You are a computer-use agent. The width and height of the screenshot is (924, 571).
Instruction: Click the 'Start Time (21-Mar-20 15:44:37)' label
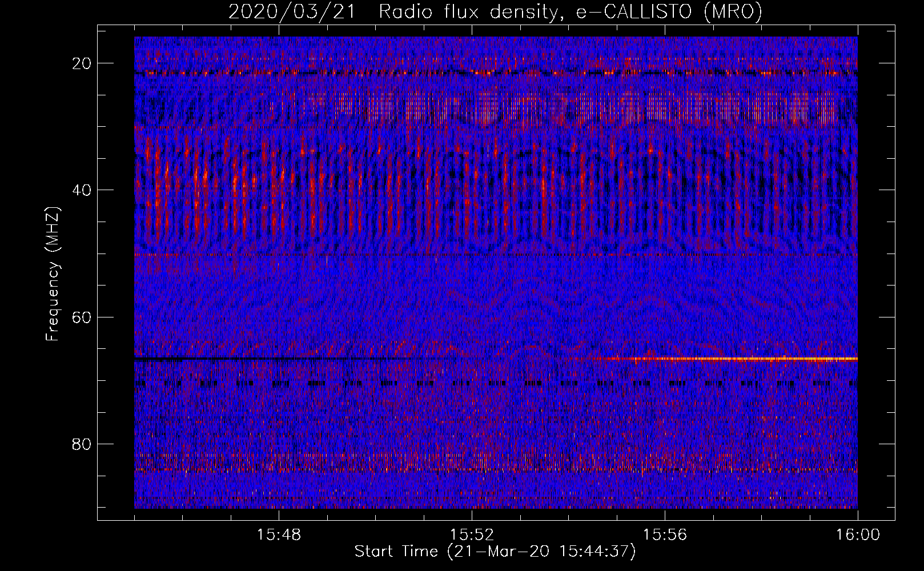tap(495, 552)
